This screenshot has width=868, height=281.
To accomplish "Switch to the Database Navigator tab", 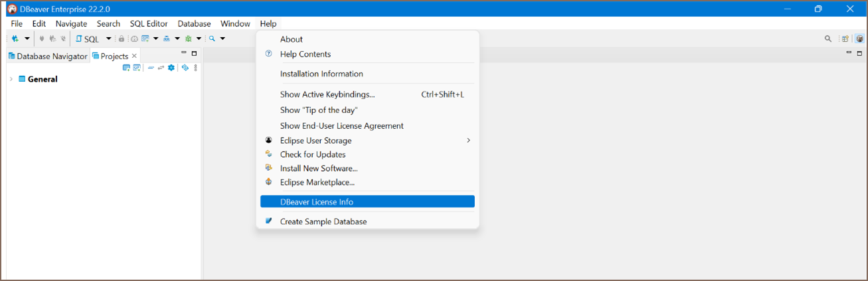I will (x=48, y=56).
